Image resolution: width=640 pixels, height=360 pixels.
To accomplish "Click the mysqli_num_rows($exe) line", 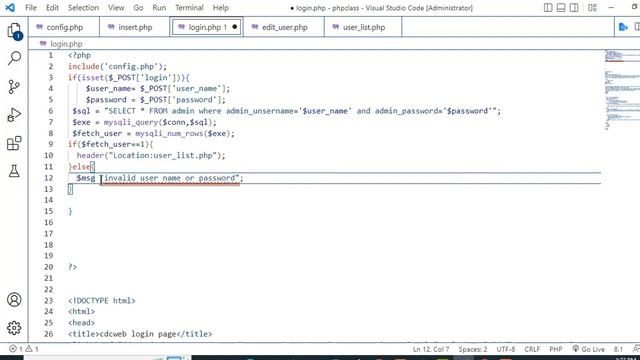I will [x=153, y=133].
